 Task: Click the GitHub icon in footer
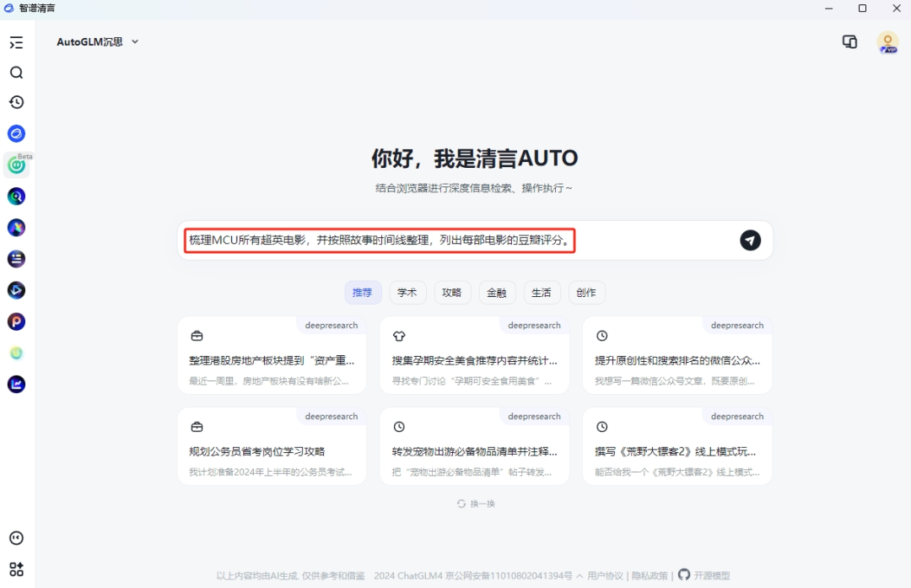684,575
